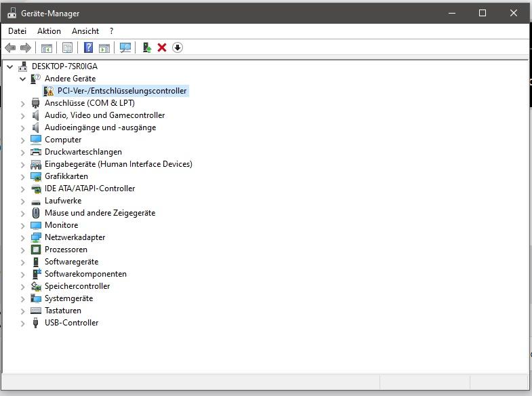Screen dimensions: 532x396
Task: Collapse the DESKTOP-7SR0IGA root node
Action: point(10,66)
